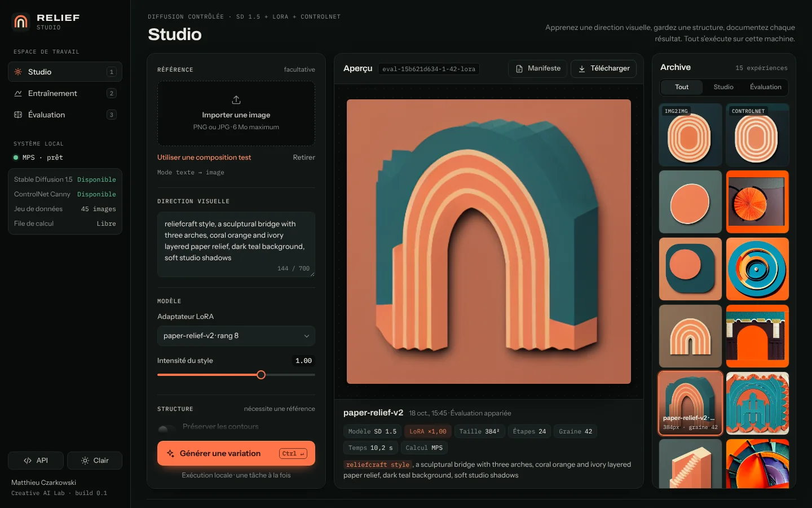Click Générer une variation button
The height and width of the screenshot is (508, 812).
tap(236, 453)
